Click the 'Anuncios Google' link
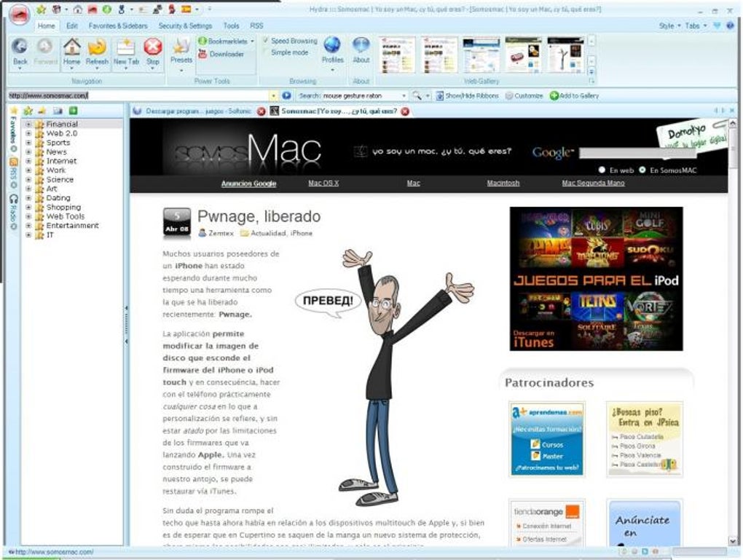743x560 pixels. click(249, 184)
